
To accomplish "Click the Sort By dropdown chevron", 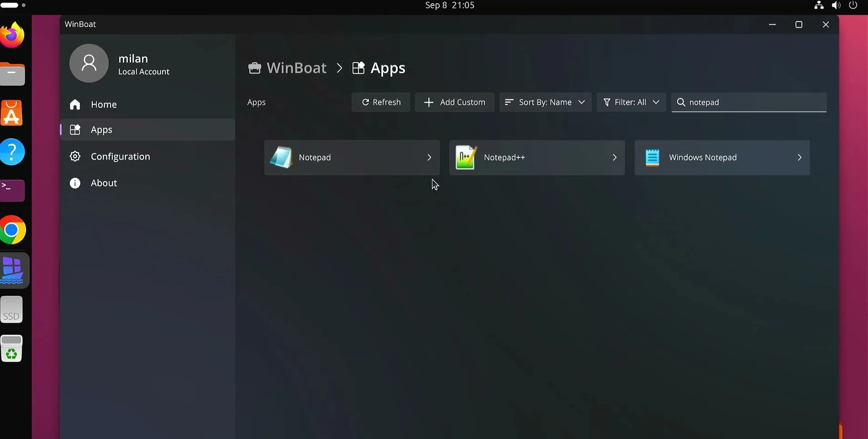I will (x=582, y=102).
